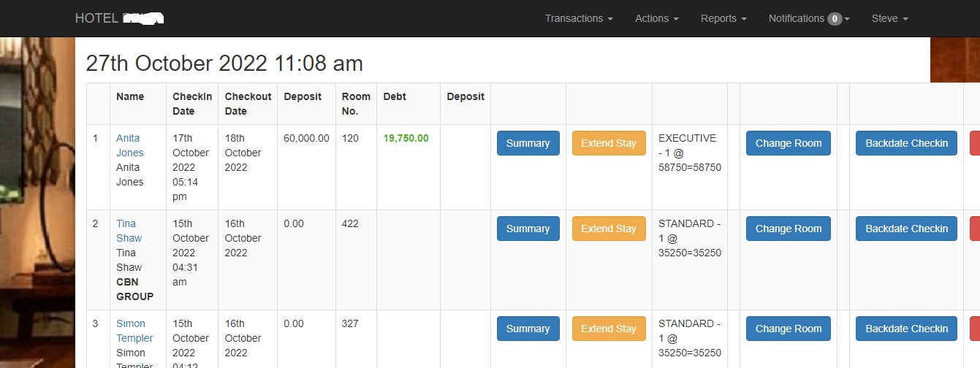Open the Transactions dropdown menu
Screen dimensions: 980x368
(578, 18)
